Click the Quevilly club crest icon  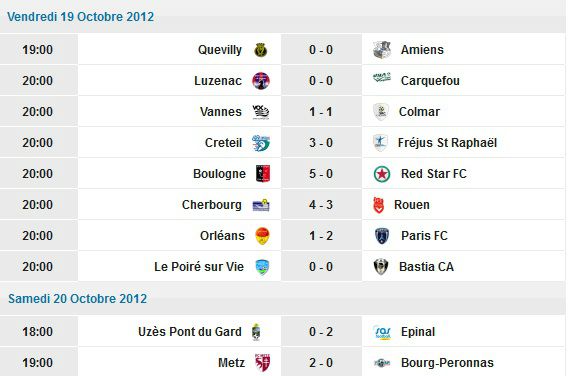(261, 50)
